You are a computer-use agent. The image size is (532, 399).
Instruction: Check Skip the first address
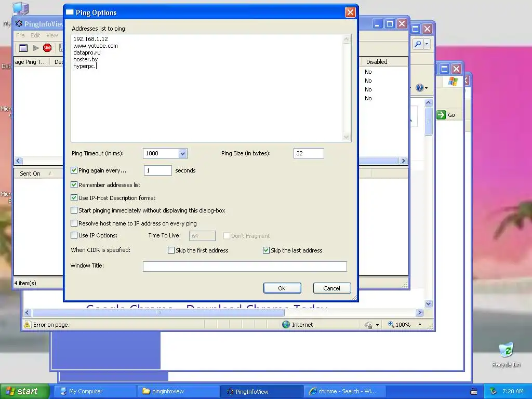[171, 250]
